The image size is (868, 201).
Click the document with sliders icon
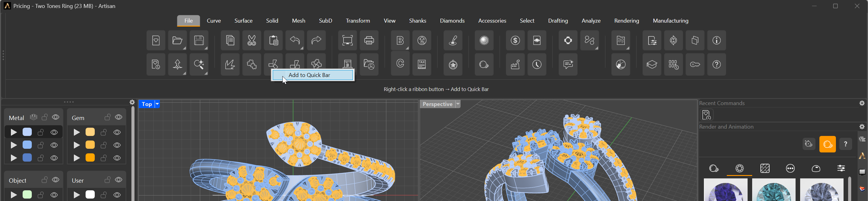pyautogui.click(x=652, y=40)
